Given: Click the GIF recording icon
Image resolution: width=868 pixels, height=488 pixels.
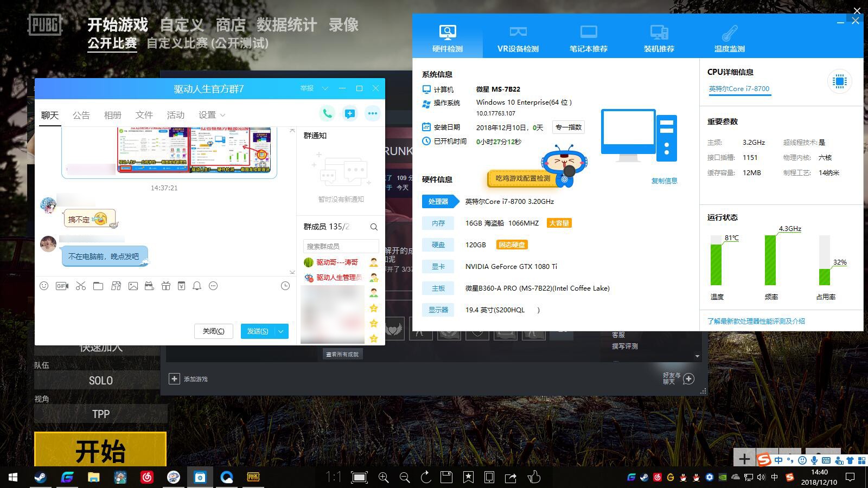Looking at the screenshot, I should point(62,286).
